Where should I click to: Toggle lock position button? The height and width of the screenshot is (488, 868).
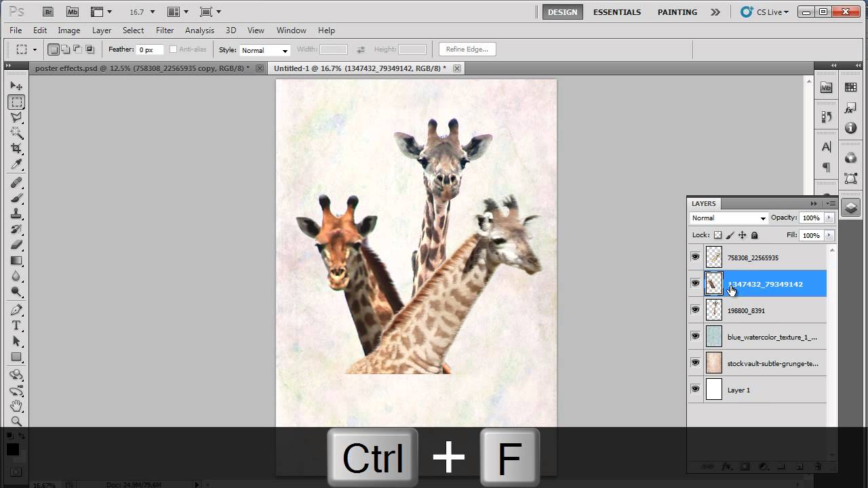pyautogui.click(x=742, y=235)
